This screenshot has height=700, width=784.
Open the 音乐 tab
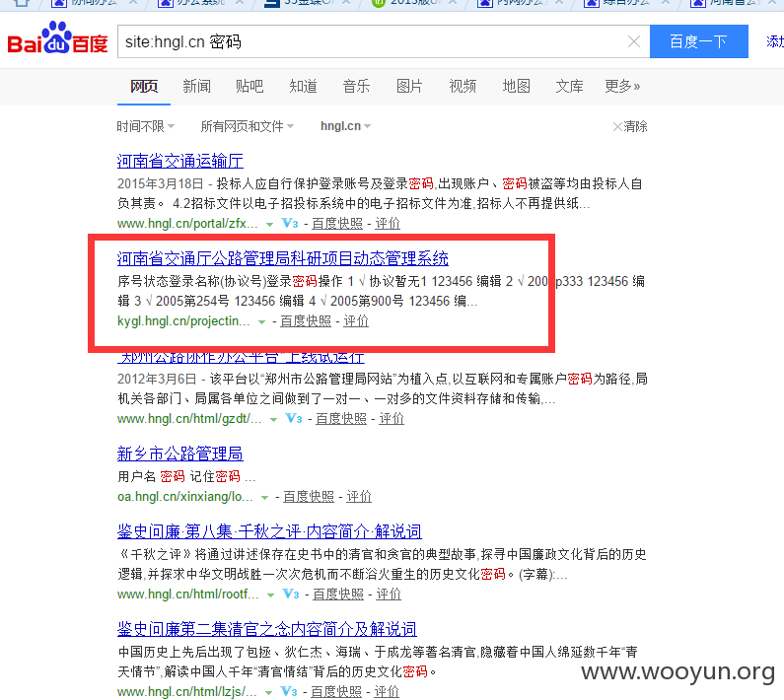[356, 87]
